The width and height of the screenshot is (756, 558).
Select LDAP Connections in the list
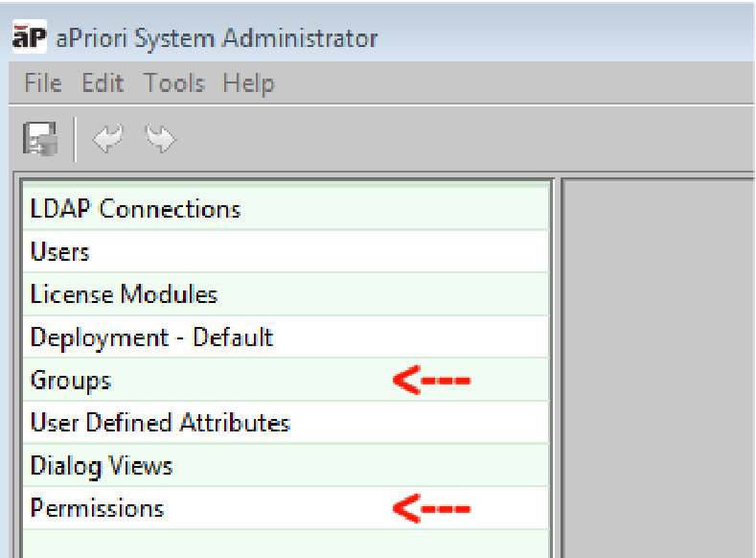click(135, 209)
